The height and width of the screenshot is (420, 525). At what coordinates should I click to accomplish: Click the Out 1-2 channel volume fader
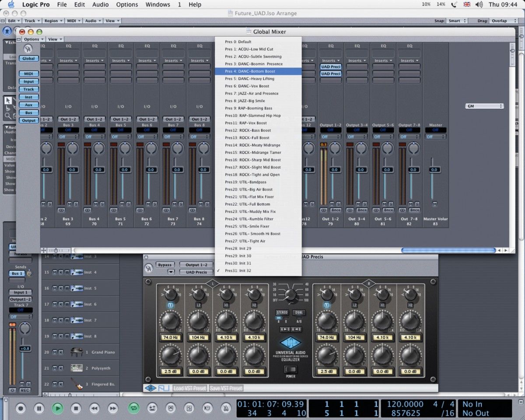(335, 169)
